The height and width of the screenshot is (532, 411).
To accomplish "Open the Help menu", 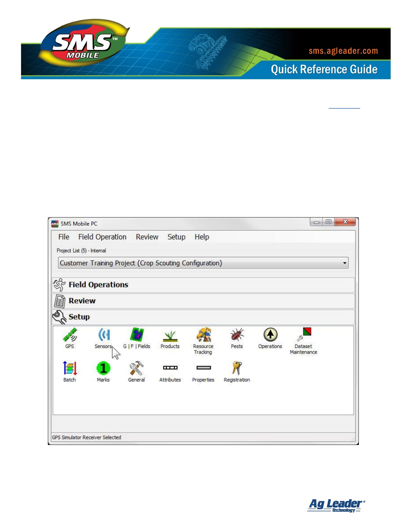I will pos(202,237).
